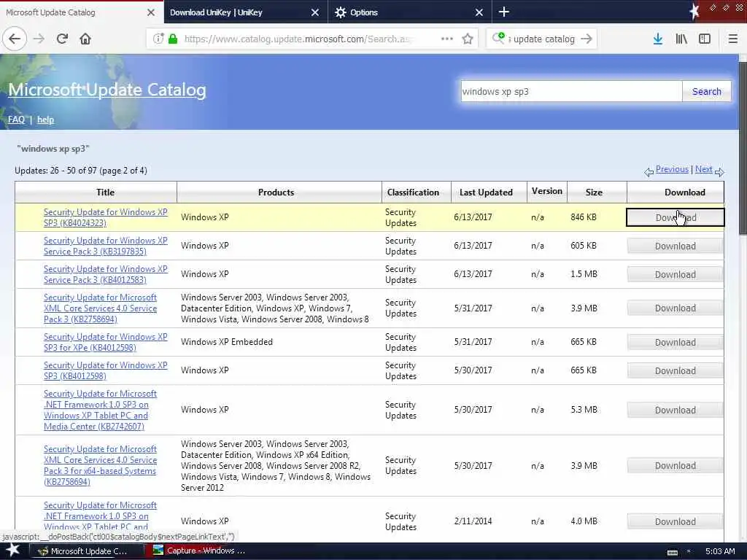This screenshot has height=560, width=747.
Task: Open XML Core Services 4.0 SP3 KB2758694 link
Action: (100, 308)
